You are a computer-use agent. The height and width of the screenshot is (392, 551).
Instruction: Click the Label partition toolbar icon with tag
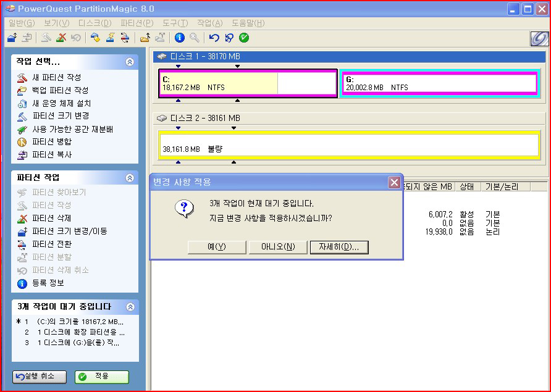[x=95, y=38]
